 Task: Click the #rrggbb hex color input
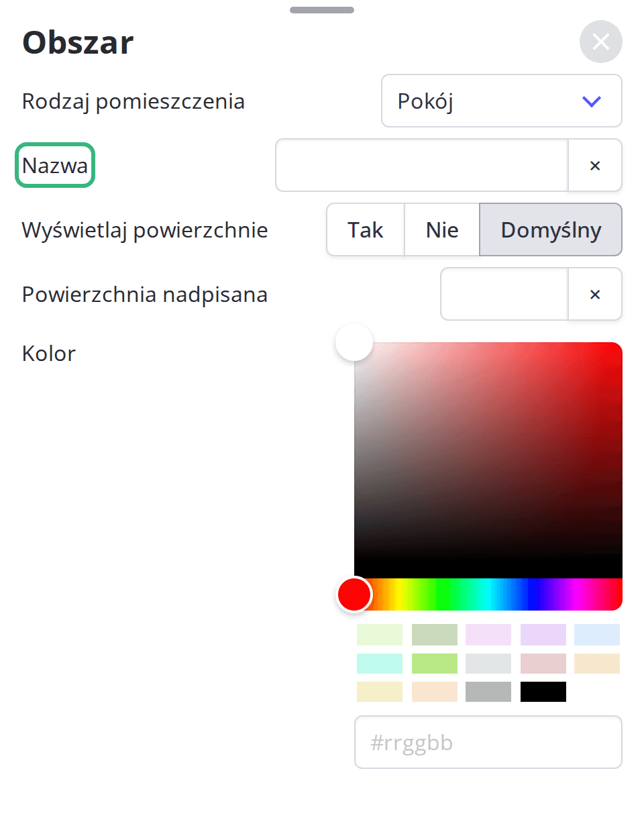(x=488, y=742)
